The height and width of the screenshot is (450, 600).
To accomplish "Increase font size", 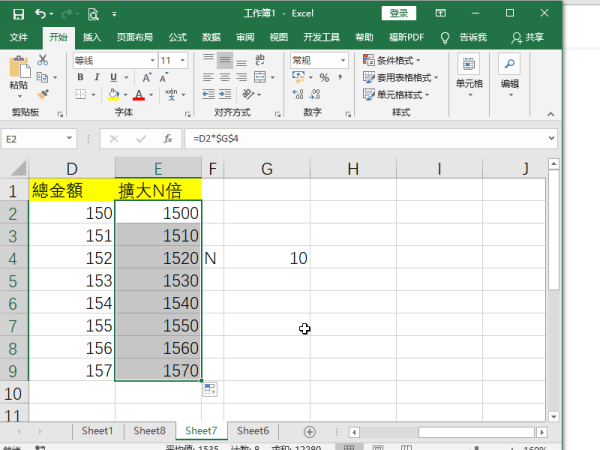I will [x=147, y=78].
